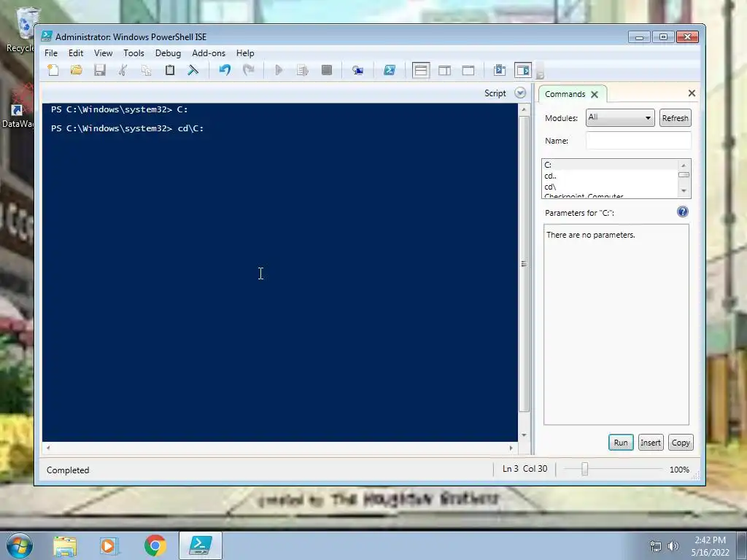Open the Tools menu

point(134,53)
